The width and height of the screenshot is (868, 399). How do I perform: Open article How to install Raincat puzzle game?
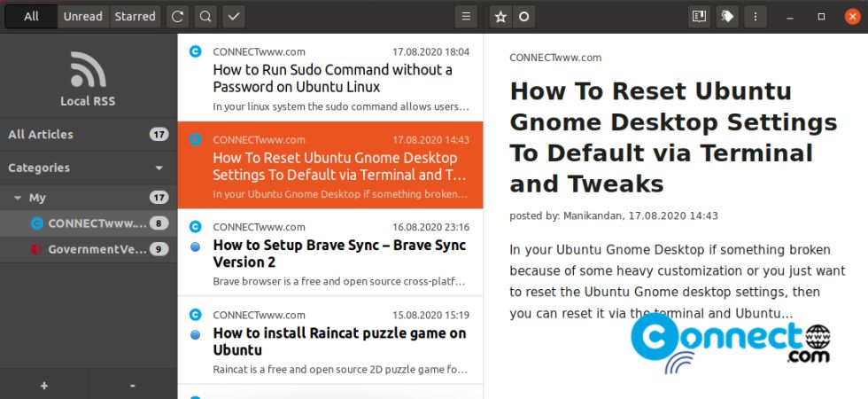tap(329, 340)
